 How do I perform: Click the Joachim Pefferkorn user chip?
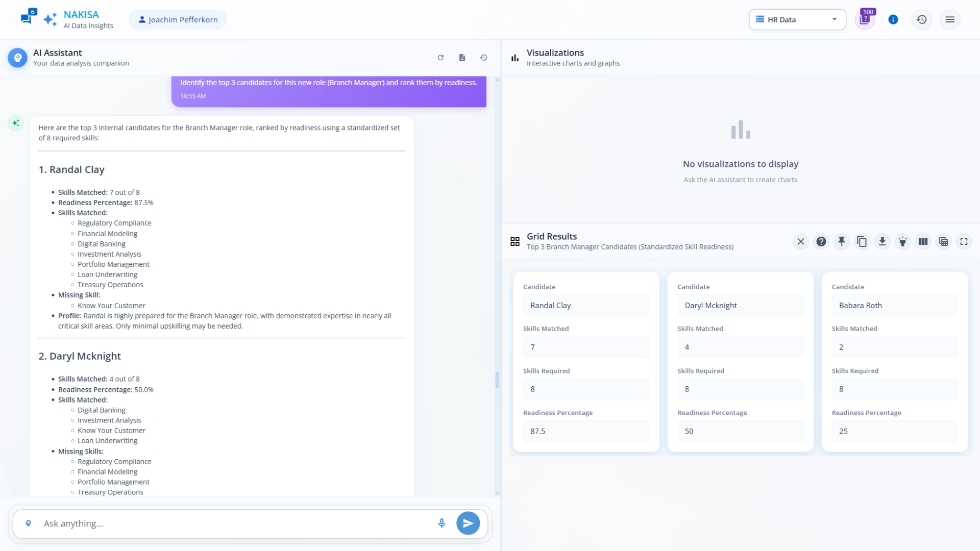[x=178, y=19]
